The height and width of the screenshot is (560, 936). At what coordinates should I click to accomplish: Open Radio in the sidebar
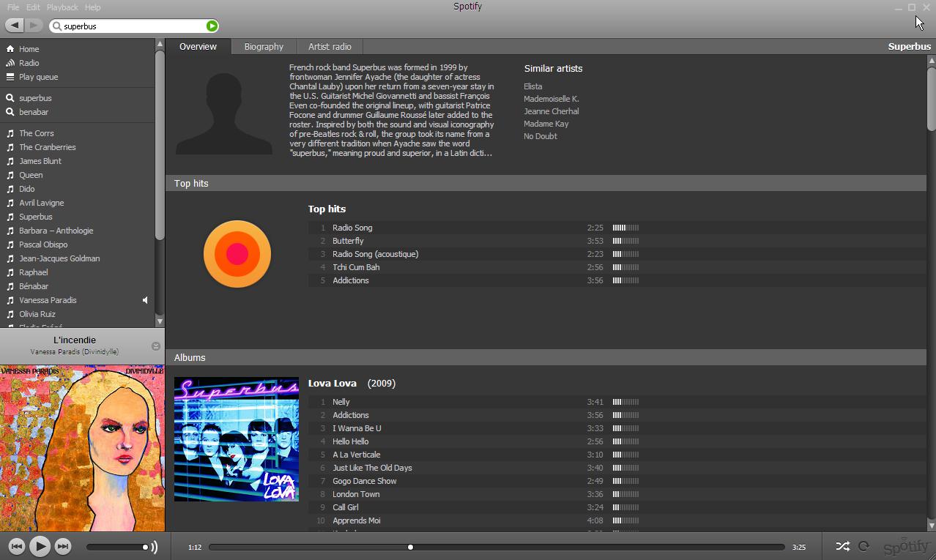point(29,63)
